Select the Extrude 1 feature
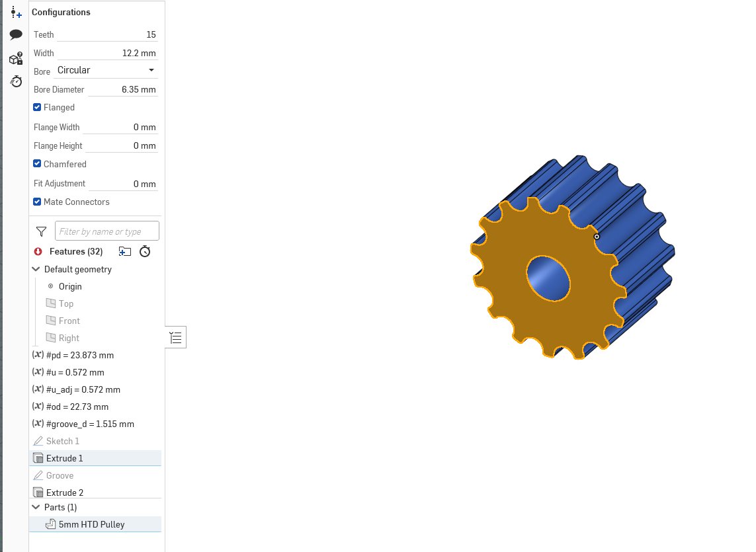756x552 pixels. (95, 458)
